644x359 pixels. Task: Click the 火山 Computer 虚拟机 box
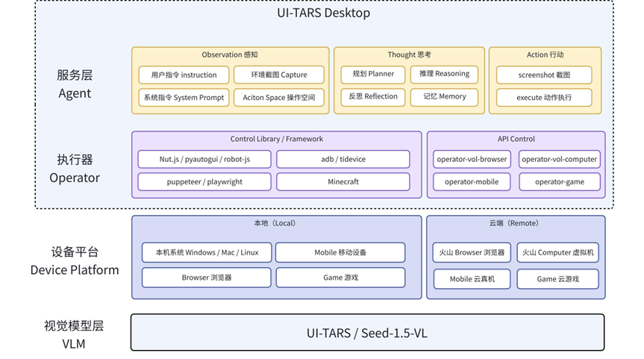[x=557, y=252]
